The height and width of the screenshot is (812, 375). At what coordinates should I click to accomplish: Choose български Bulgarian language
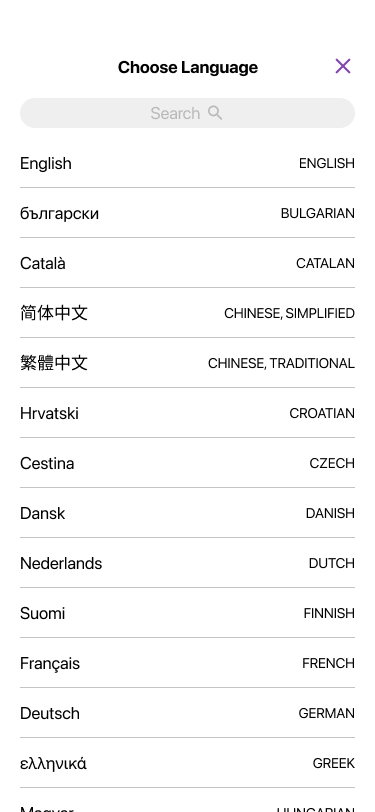coord(188,213)
